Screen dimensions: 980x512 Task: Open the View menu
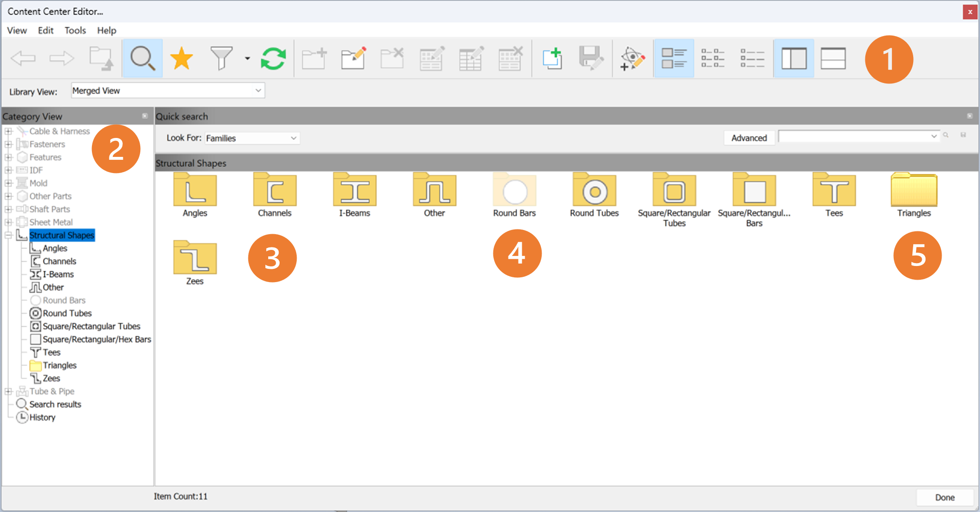17,30
